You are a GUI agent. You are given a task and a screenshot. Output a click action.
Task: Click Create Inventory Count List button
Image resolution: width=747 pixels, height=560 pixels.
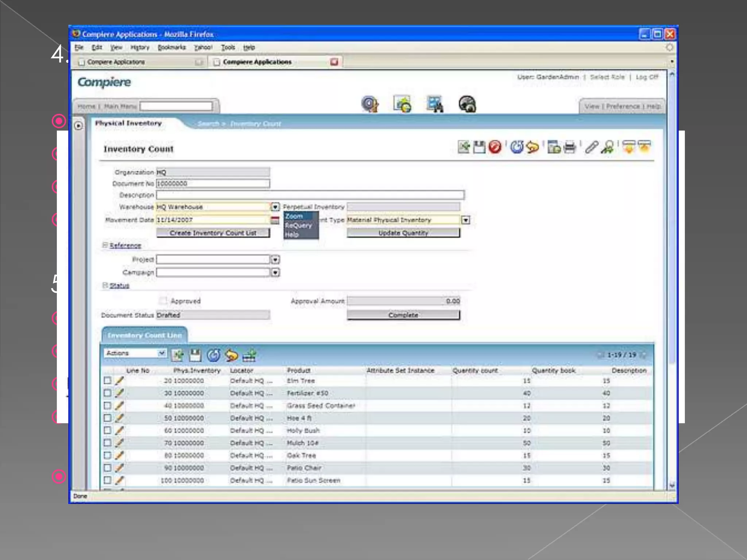[x=213, y=233]
